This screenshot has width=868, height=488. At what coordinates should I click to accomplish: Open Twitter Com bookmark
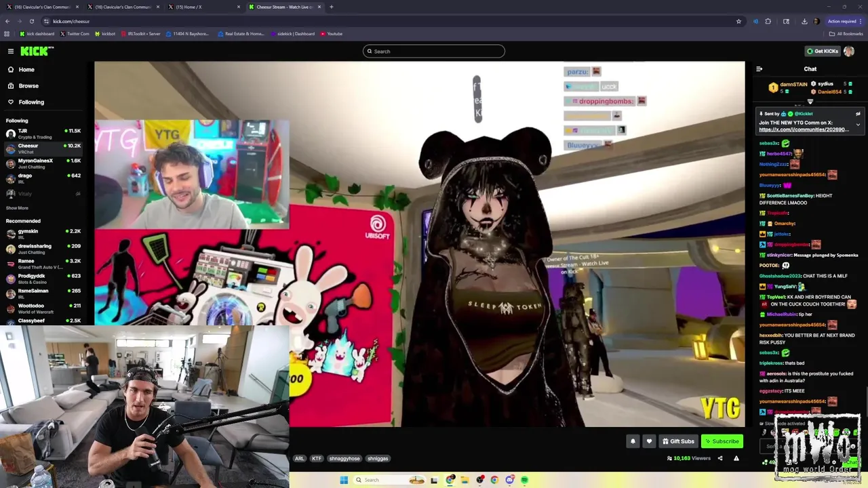pyautogui.click(x=75, y=33)
